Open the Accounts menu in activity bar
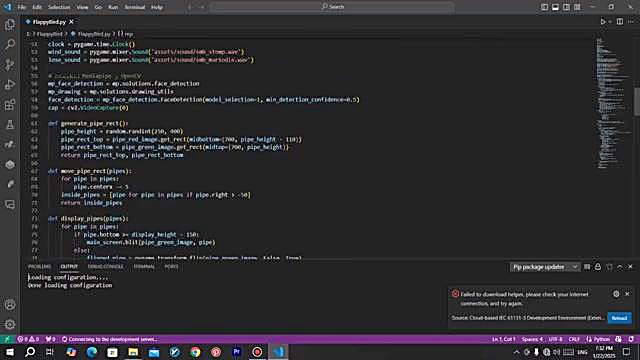The width and height of the screenshot is (640, 360). [10, 304]
